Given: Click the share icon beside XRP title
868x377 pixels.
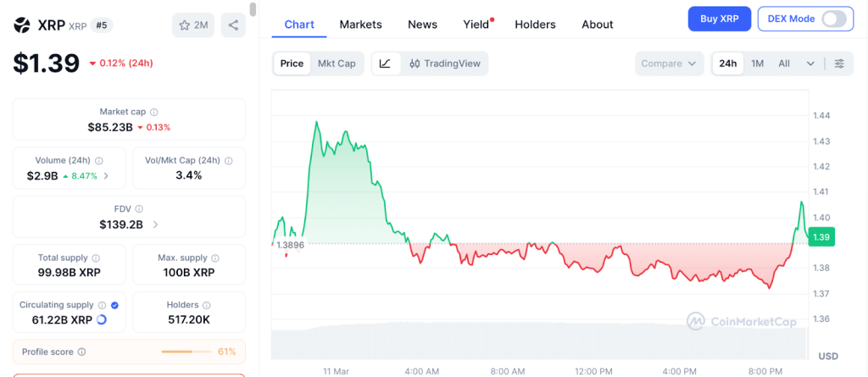Looking at the screenshot, I should tap(233, 25).
